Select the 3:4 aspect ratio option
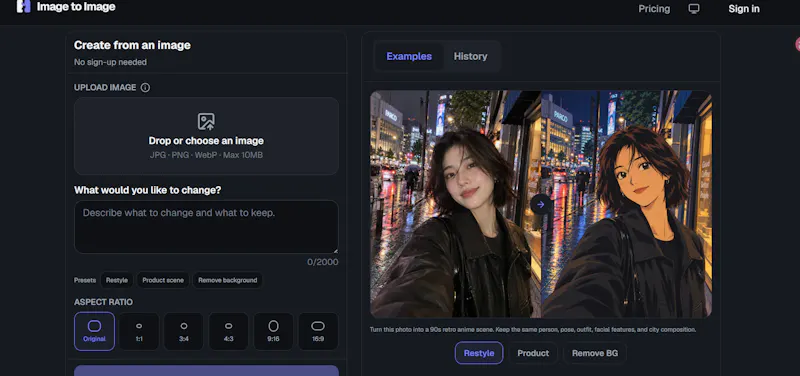800x376 pixels. pos(184,331)
